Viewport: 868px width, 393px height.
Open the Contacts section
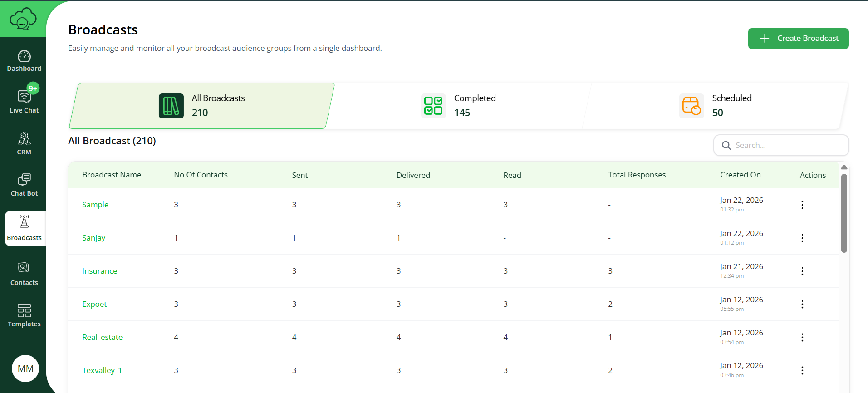tap(24, 274)
